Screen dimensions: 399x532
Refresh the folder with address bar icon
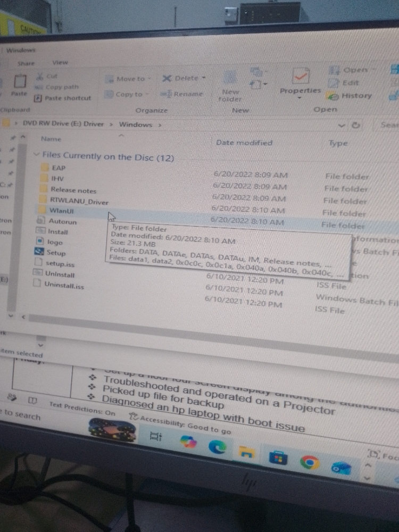click(x=355, y=125)
